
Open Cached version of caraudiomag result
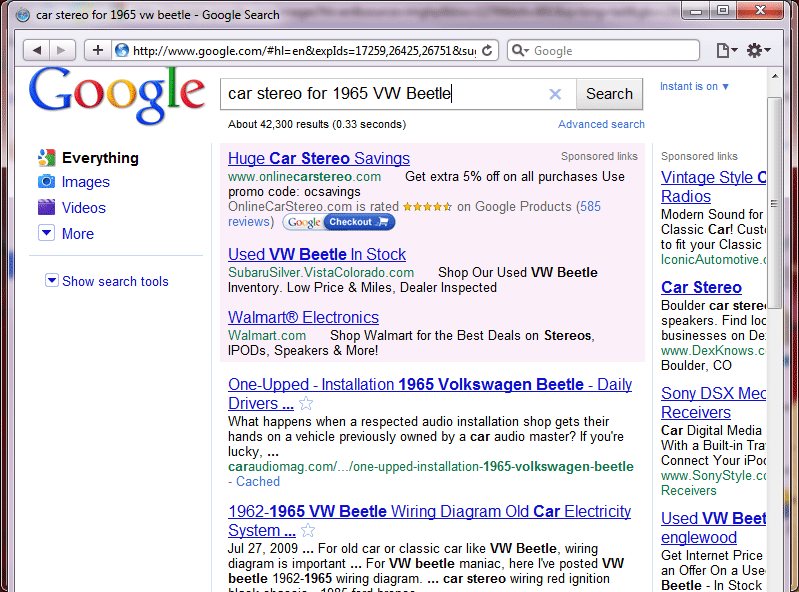click(258, 481)
